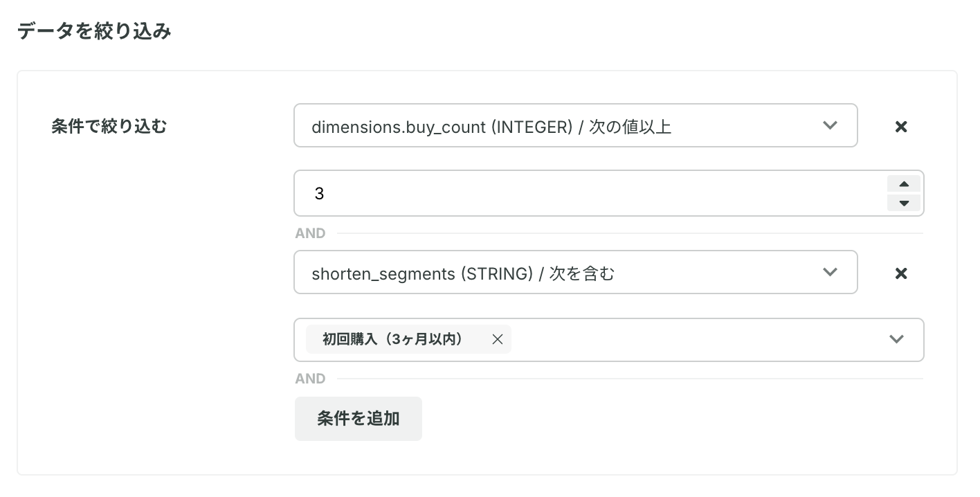
Task: Open the dimensions.buy_count (INTEGER) condition dropdown
Action: (576, 125)
